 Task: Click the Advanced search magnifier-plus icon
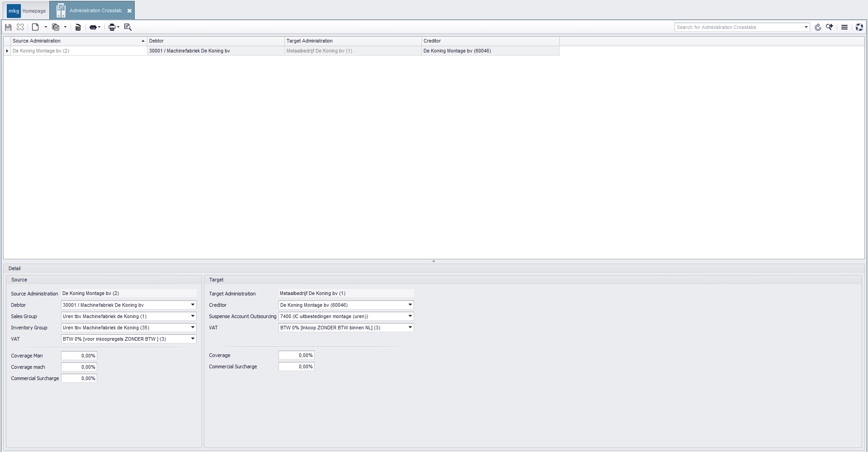(x=830, y=27)
